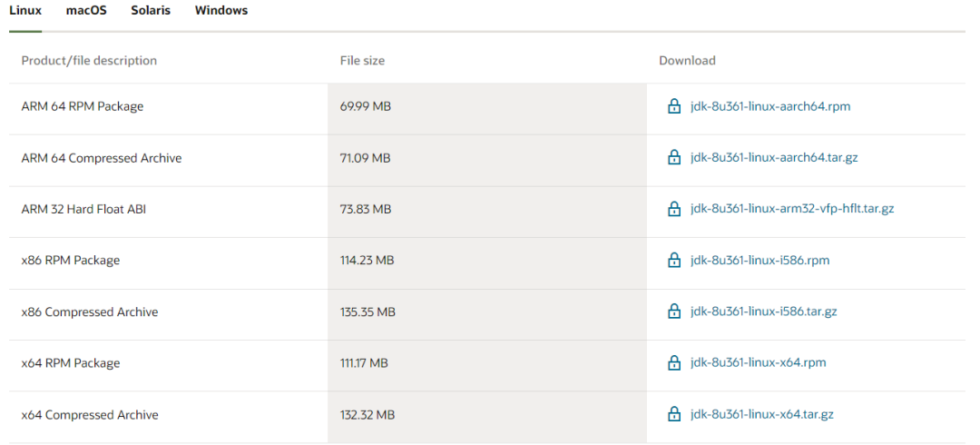
Task: Select the Linux tab
Action: (25, 11)
